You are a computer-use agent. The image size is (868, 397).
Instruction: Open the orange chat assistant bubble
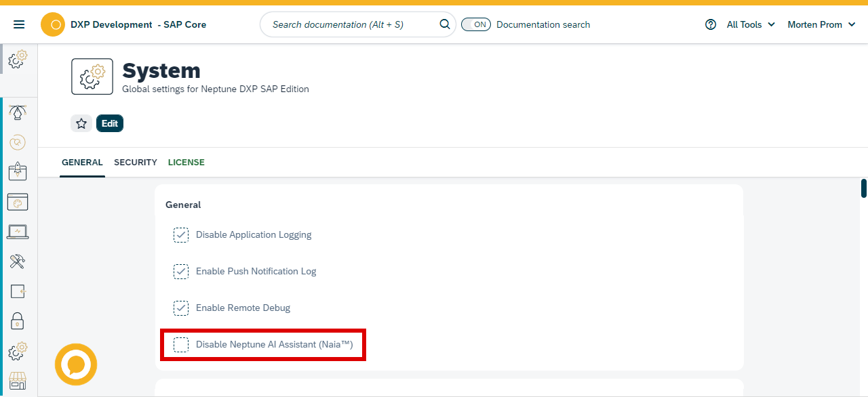(76, 364)
